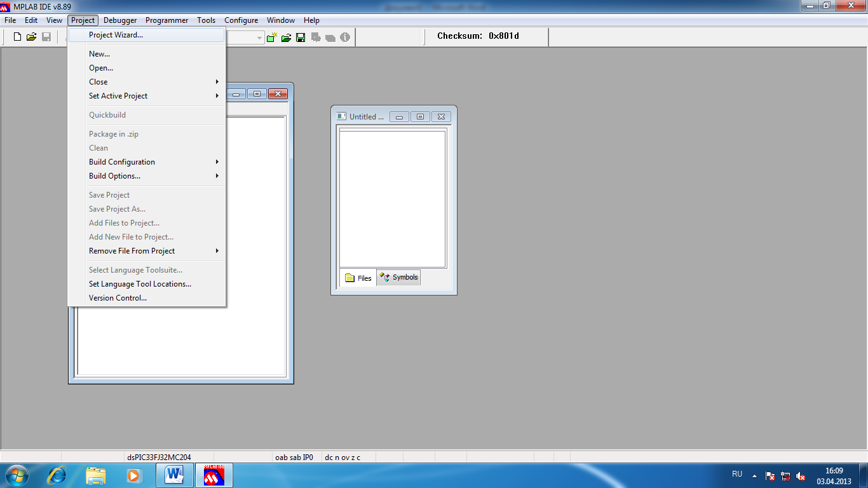Image resolution: width=868 pixels, height=488 pixels.
Task: Click the Clean menu entry
Action: [x=147, y=148]
